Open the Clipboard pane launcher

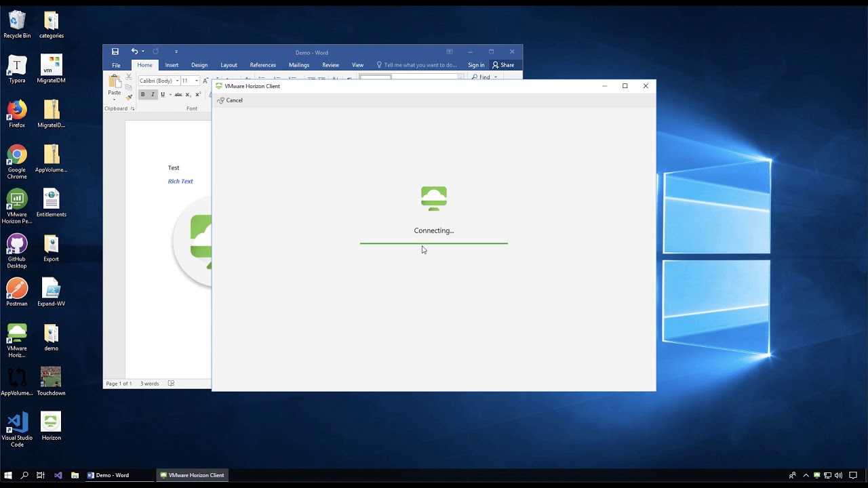tap(132, 108)
